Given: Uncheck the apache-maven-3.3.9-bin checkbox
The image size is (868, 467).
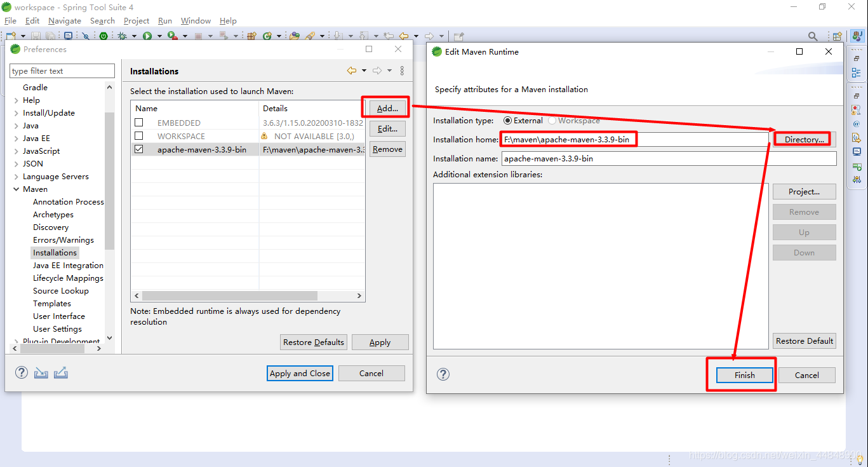Looking at the screenshot, I should [139, 149].
